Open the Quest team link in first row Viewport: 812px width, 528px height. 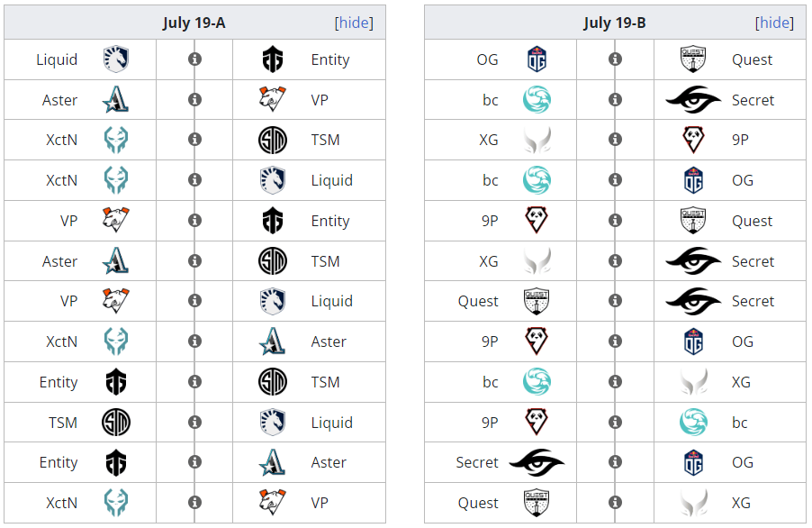752,59
